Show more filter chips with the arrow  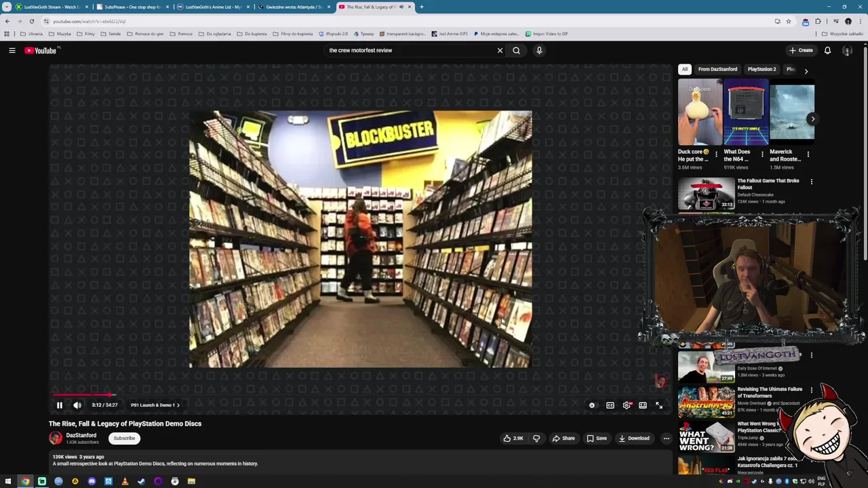[x=806, y=70]
